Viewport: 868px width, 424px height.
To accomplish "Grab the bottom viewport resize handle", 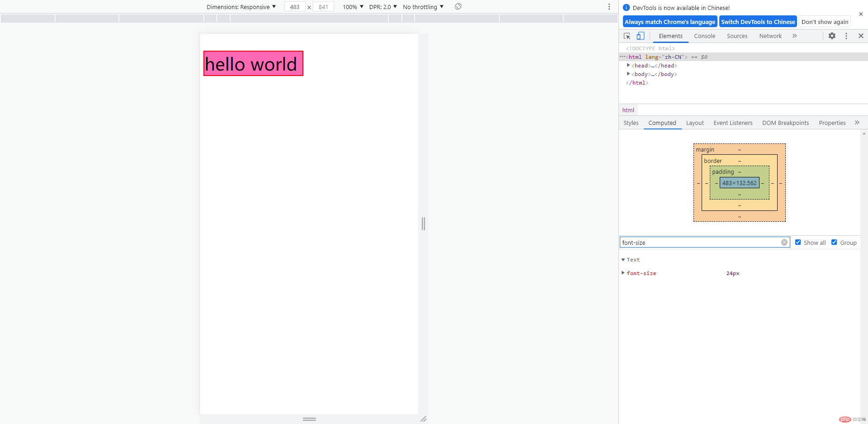I will click(x=309, y=419).
